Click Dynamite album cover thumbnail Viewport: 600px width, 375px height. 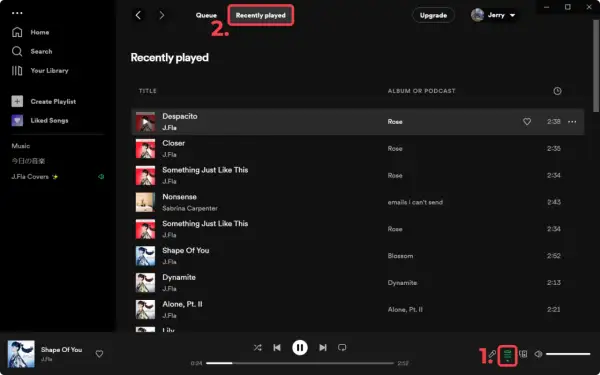145,283
